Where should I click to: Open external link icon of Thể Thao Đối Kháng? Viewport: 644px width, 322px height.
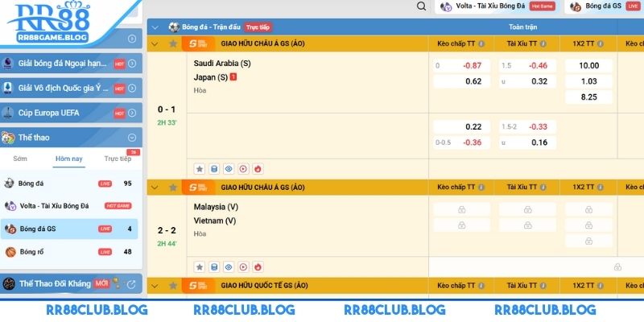coord(131,284)
